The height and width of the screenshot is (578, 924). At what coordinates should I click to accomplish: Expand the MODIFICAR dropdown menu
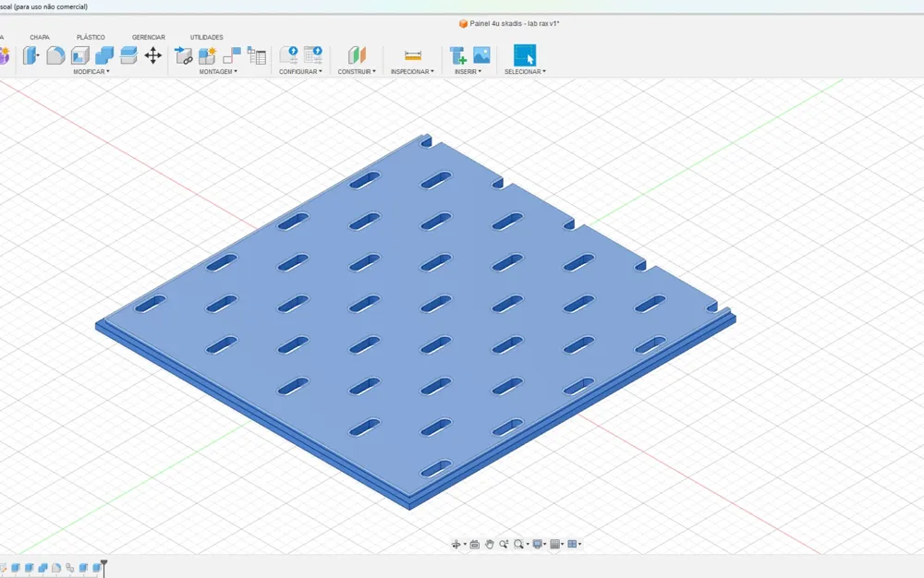[x=91, y=71]
